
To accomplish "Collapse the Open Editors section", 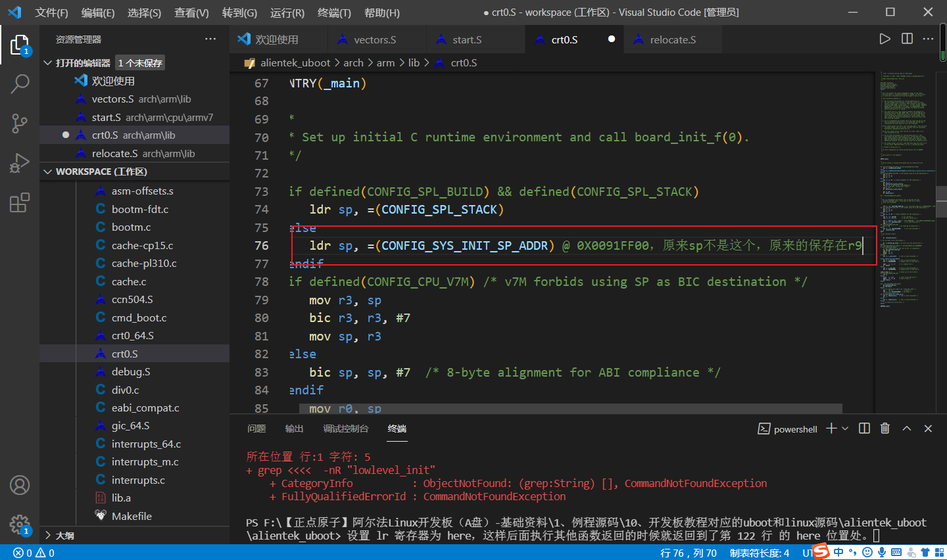I will (x=47, y=63).
